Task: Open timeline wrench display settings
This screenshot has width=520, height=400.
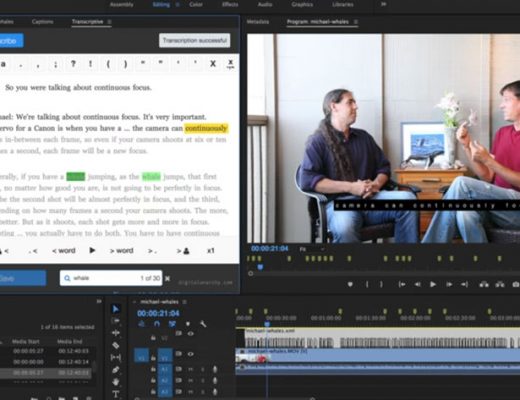Action: point(203,324)
